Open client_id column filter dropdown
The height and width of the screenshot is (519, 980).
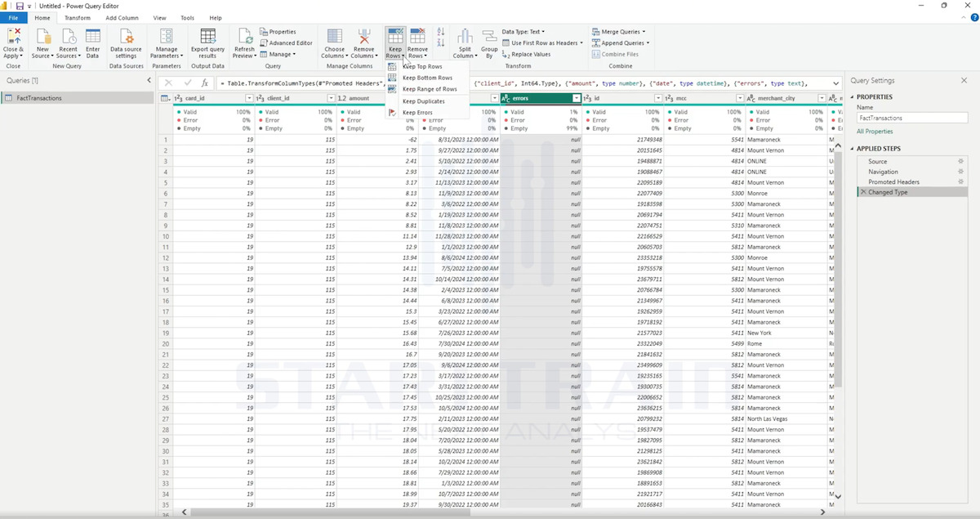coord(330,98)
